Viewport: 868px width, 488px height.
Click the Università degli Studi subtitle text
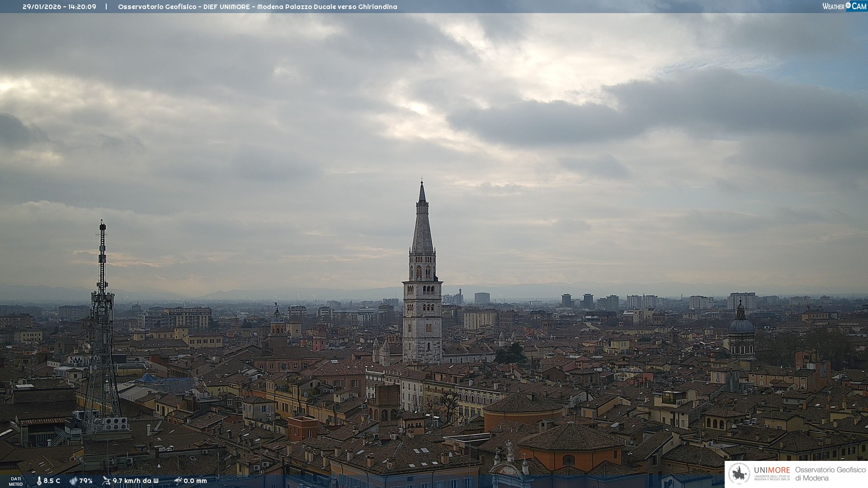pos(772,478)
